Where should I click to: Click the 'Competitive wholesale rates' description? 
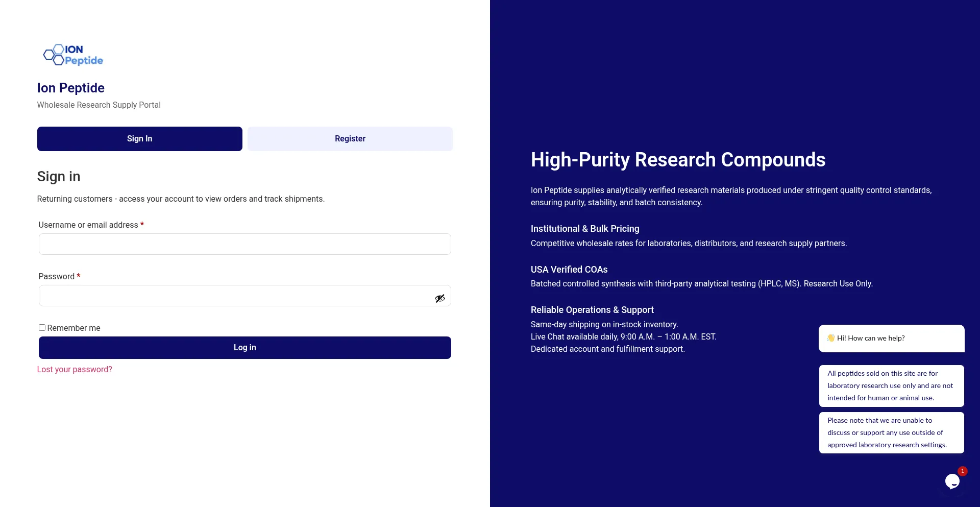click(689, 244)
